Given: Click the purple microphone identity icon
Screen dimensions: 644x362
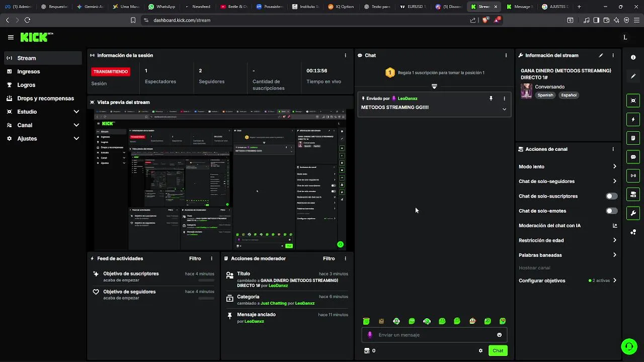Looking at the screenshot, I should tap(370, 335).
